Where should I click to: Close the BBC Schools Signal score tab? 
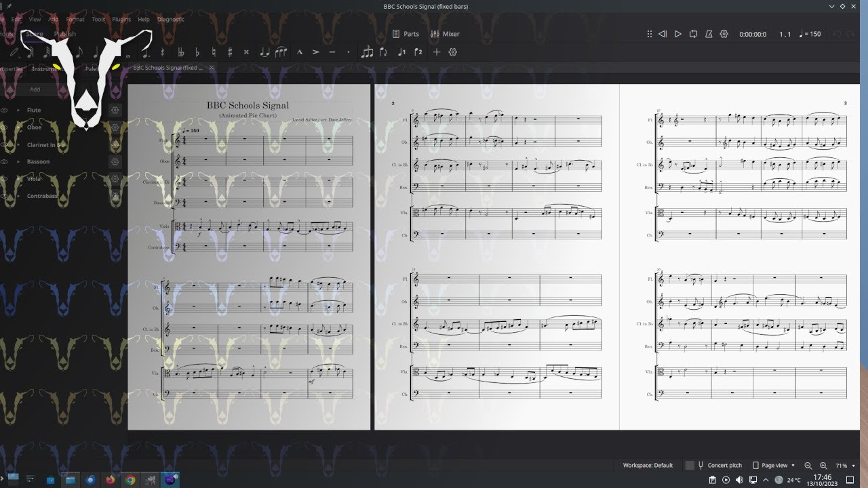(x=212, y=68)
